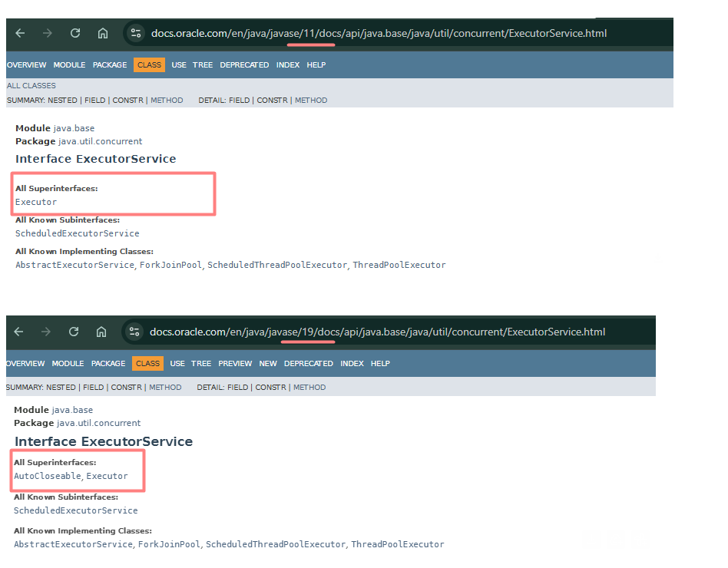Click forward arrow in Java 11 browser
Viewport: 728px width, 568px height.
click(x=48, y=34)
